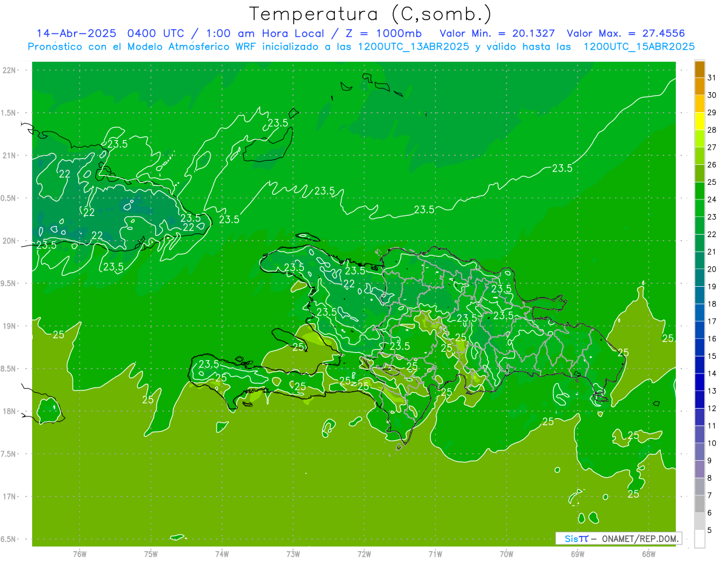This screenshot has height=562, width=728.
Task: Click the longitude axis label '69W'
Action: (578, 554)
